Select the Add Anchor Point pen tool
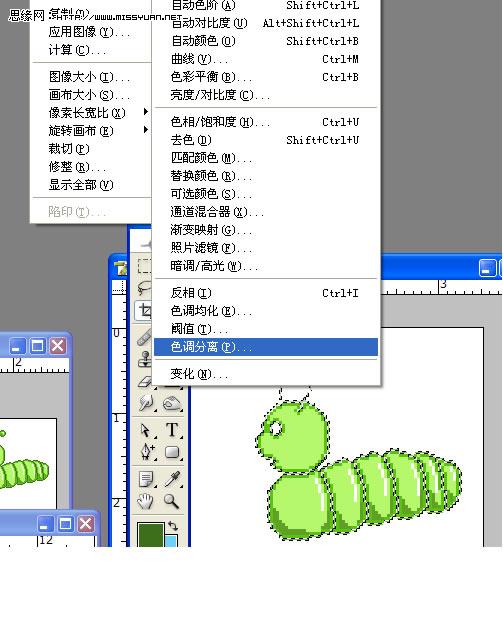The image size is (503, 634). point(146,452)
